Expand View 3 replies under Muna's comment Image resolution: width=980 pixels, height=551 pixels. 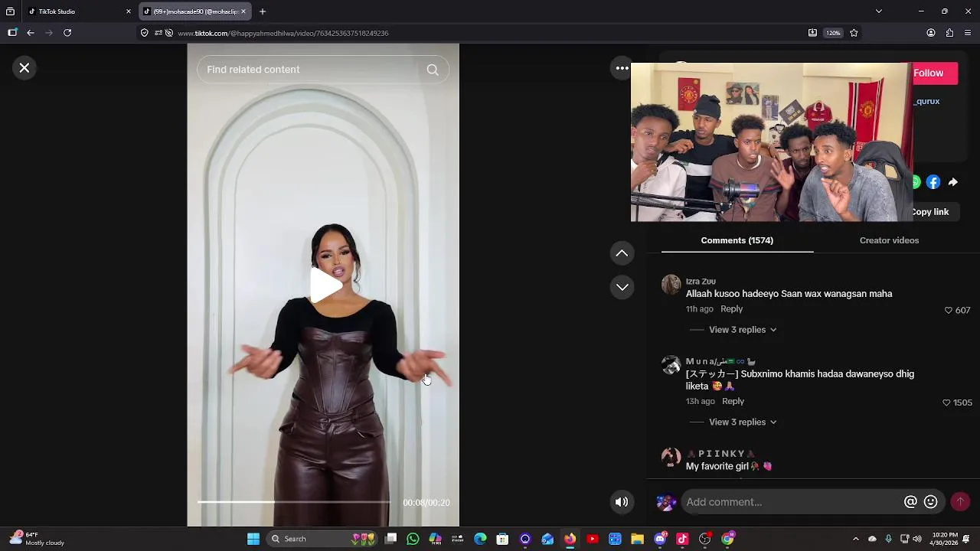742,422
